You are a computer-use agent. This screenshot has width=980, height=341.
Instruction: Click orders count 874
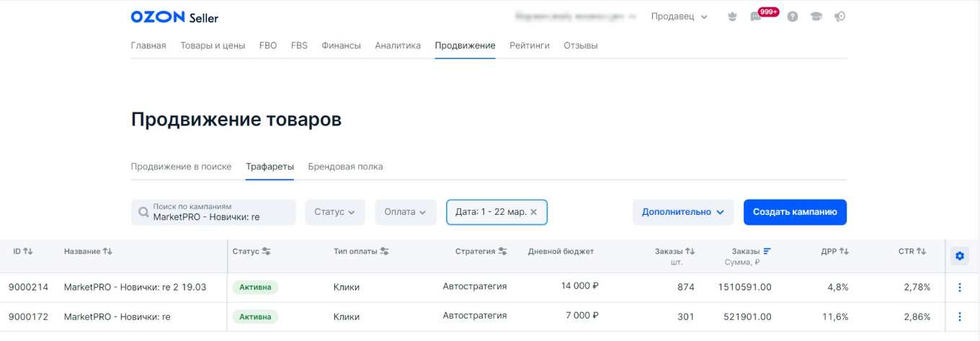(x=686, y=287)
